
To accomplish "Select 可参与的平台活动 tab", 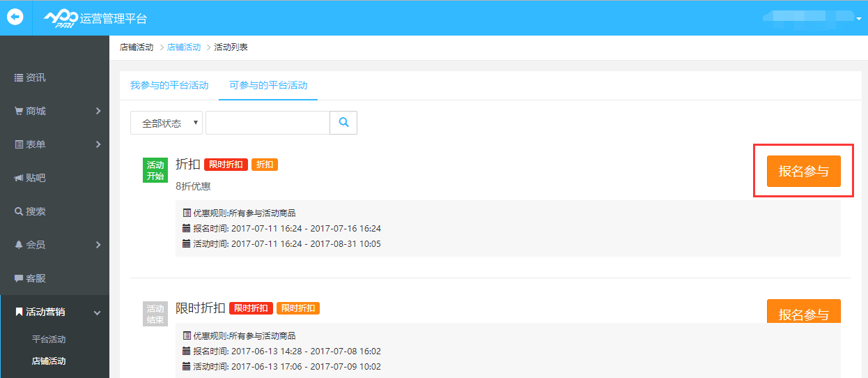I will coord(268,85).
